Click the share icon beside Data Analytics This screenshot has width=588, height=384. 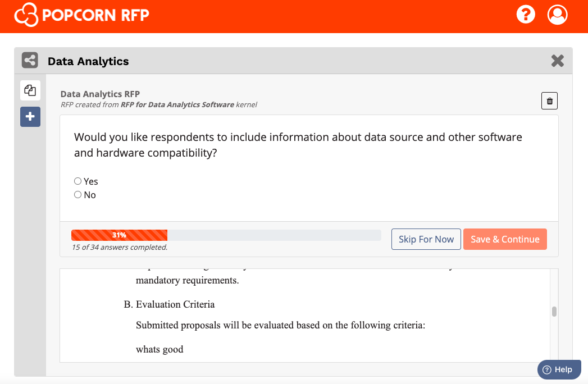click(30, 61)
